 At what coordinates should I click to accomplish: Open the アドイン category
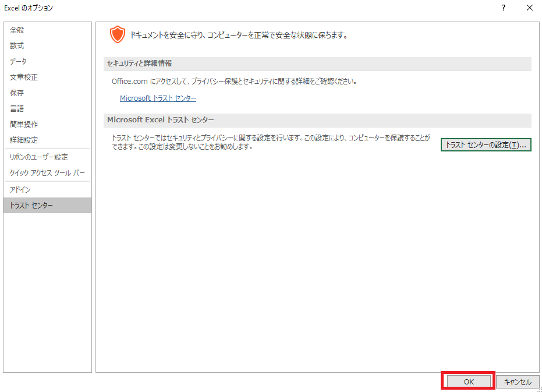(47, 190)
